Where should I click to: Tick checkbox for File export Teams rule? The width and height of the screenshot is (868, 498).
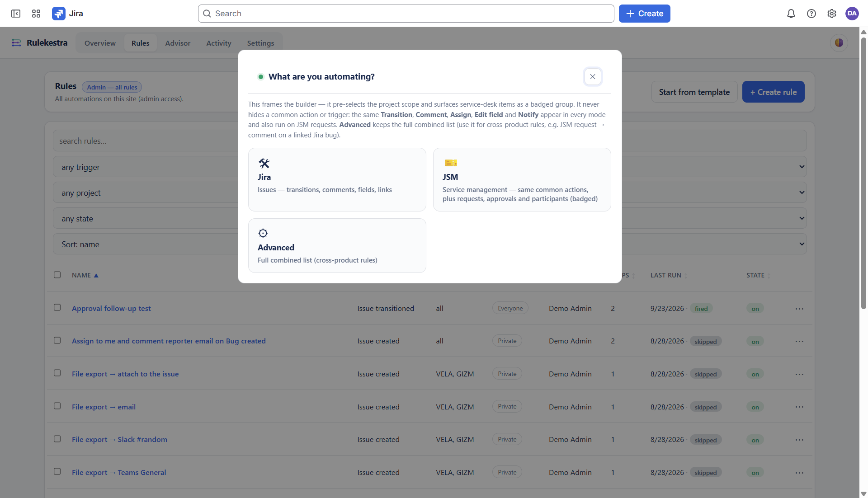57,471
